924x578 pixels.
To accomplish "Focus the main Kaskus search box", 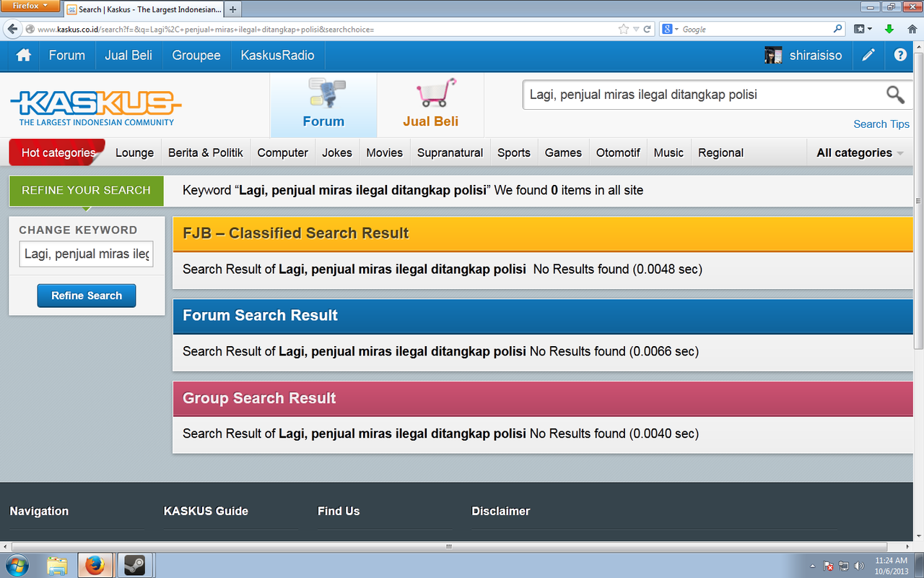I will coord(704,95).
